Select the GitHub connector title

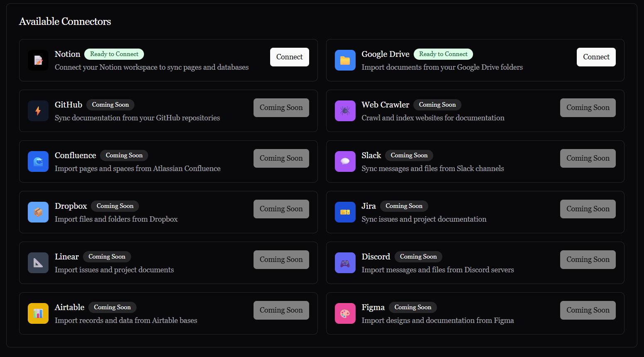coord(68,105)
